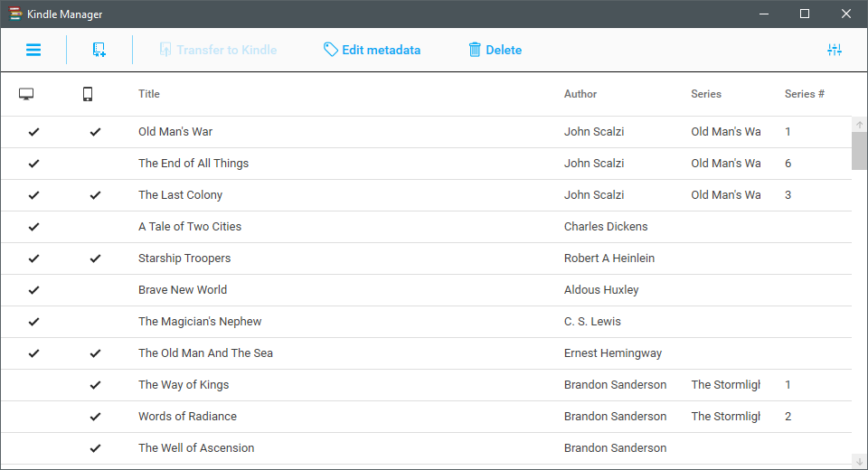Click computer checkmark for A Tale of Two Cities
Screen dimensions: 868x470
[33, 227]
